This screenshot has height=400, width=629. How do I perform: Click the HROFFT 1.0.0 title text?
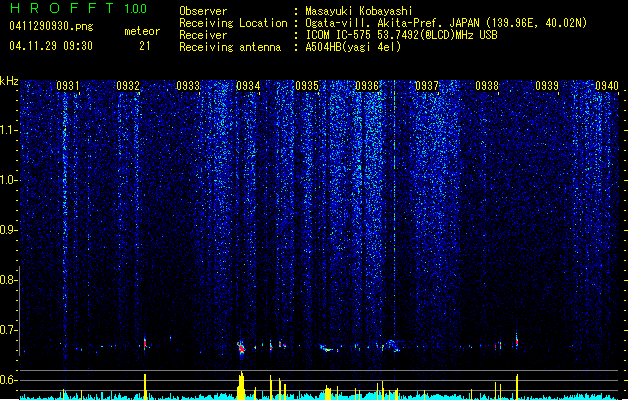(79, 8)
